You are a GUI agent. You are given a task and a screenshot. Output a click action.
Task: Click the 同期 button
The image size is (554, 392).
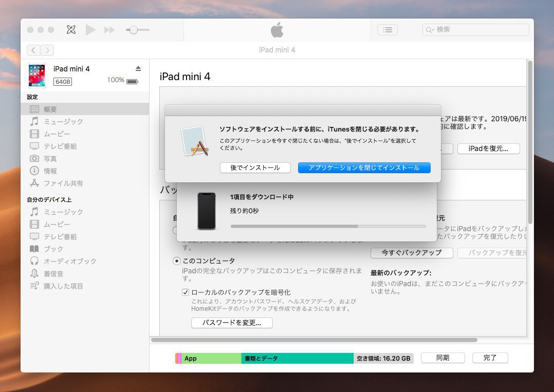442,358
